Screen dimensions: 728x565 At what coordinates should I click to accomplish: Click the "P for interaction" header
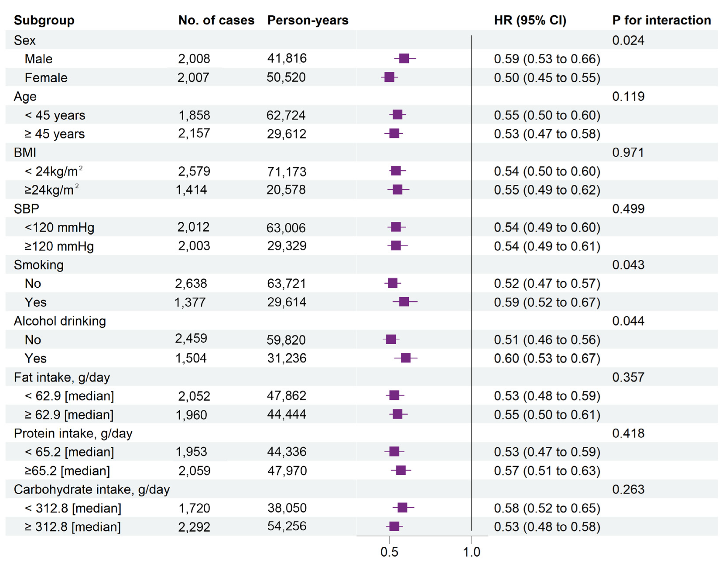click(661, 20)
